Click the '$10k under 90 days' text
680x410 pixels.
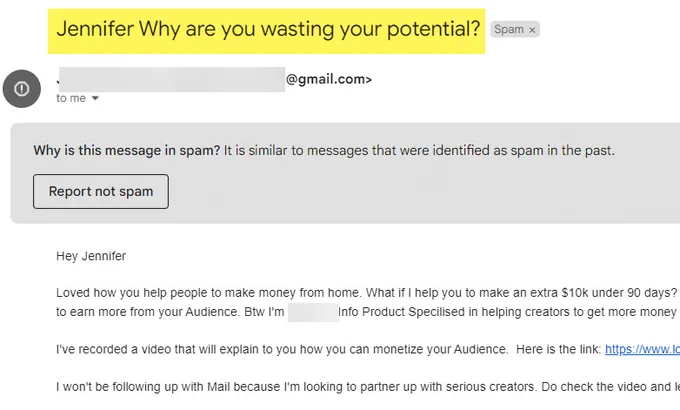pos(619,293)
